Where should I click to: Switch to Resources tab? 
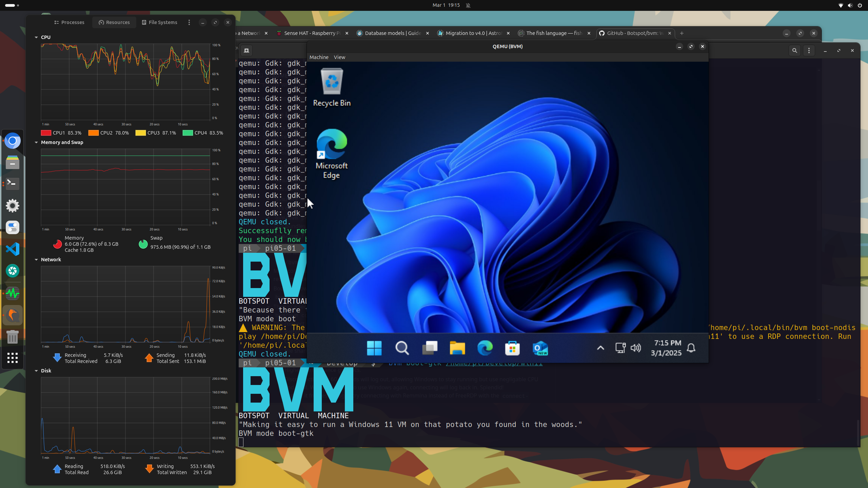click(x=114, y=22)
